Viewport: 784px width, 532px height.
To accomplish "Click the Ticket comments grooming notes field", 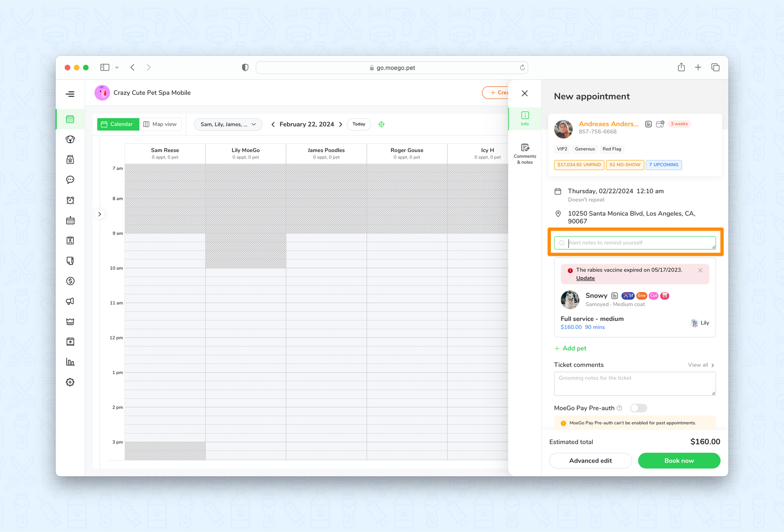I will [x=634, y=383].
